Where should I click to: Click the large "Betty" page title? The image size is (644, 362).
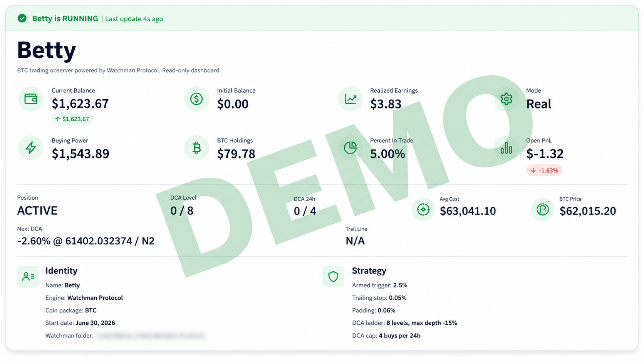click(47, 50)
